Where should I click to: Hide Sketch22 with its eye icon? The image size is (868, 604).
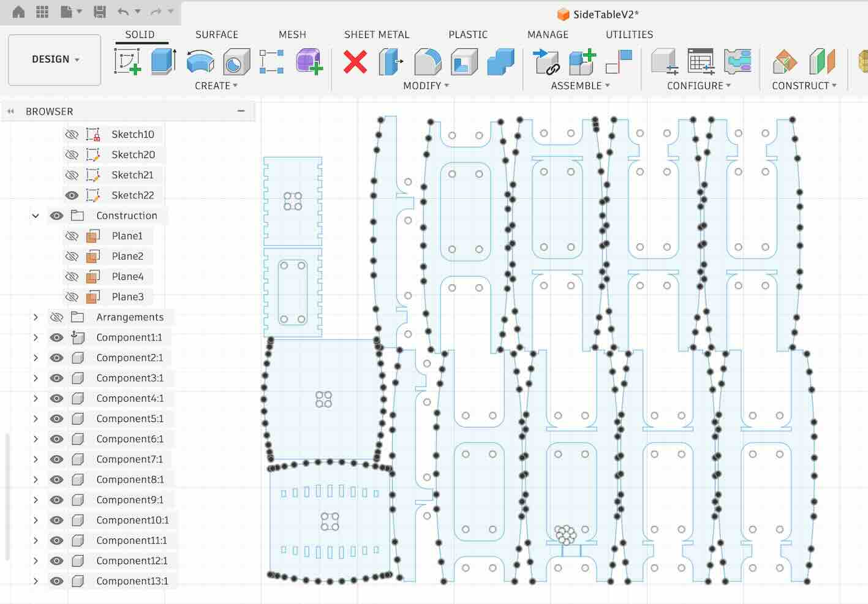(72, 195)
